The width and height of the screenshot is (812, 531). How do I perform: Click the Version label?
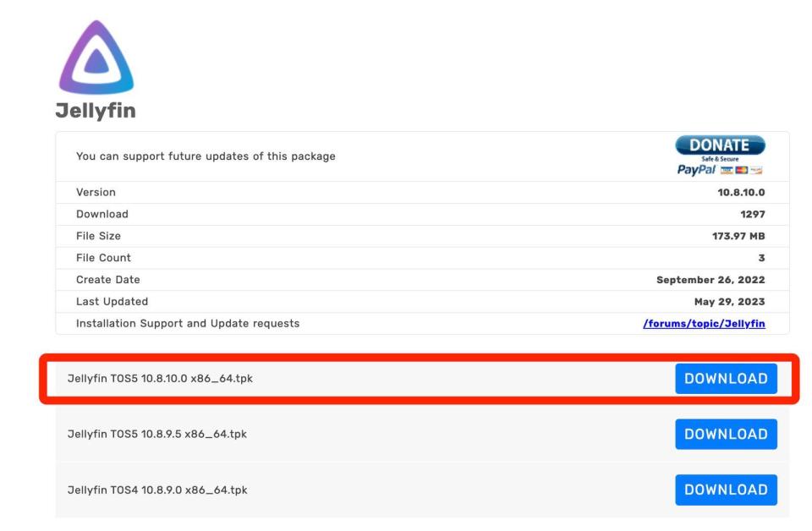(x=96, y=193)
